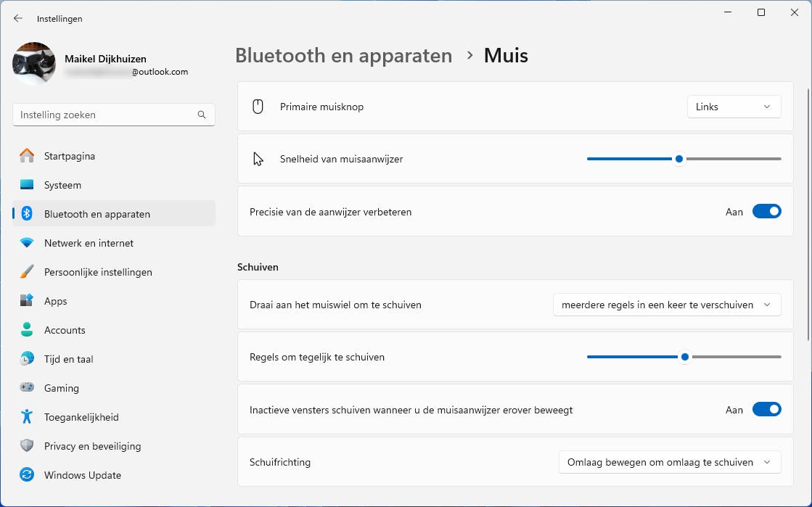Screen dimensions: 812x507
Task: Toggle Precisie van de aanwijzer verbeteren off
Action: pyautogui.click(x=766, y=212)
